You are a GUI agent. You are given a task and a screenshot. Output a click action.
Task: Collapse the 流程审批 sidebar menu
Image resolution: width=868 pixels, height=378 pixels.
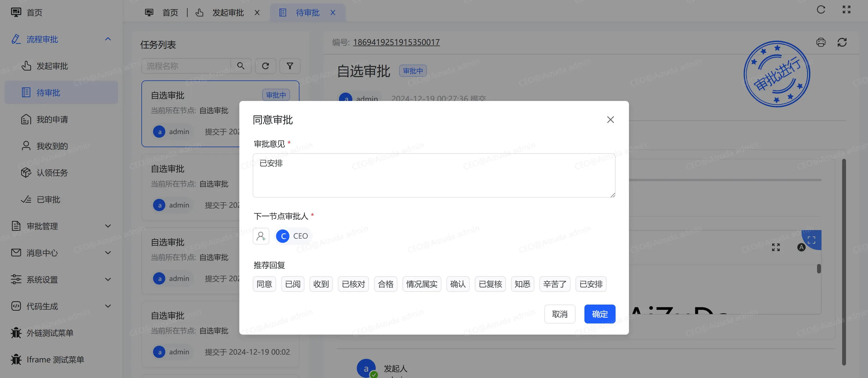pos(61,39)
